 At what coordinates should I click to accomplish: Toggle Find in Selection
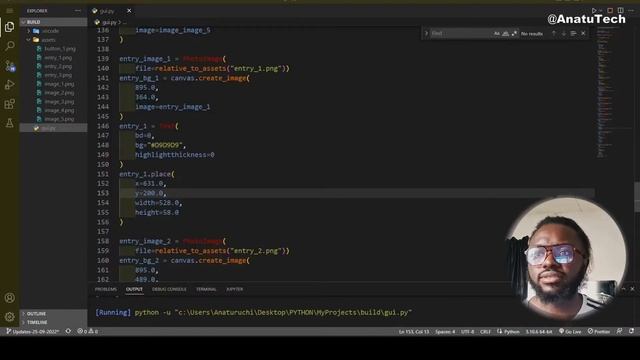coord(573,33)
